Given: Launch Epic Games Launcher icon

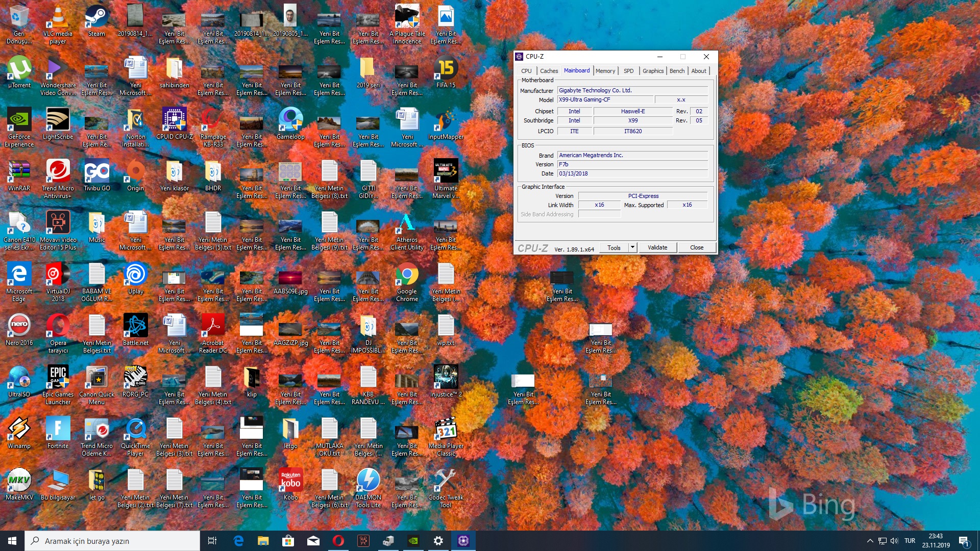Looking at the screenshot, I should coord(58,381).
